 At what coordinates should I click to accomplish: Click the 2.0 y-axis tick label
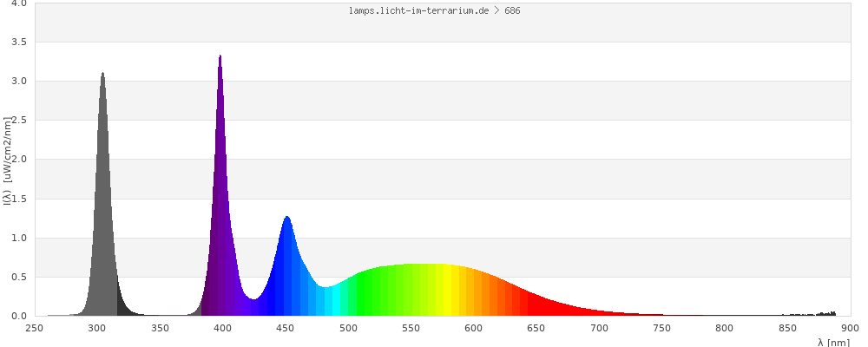pyautogui.click(x=18, y=160)
